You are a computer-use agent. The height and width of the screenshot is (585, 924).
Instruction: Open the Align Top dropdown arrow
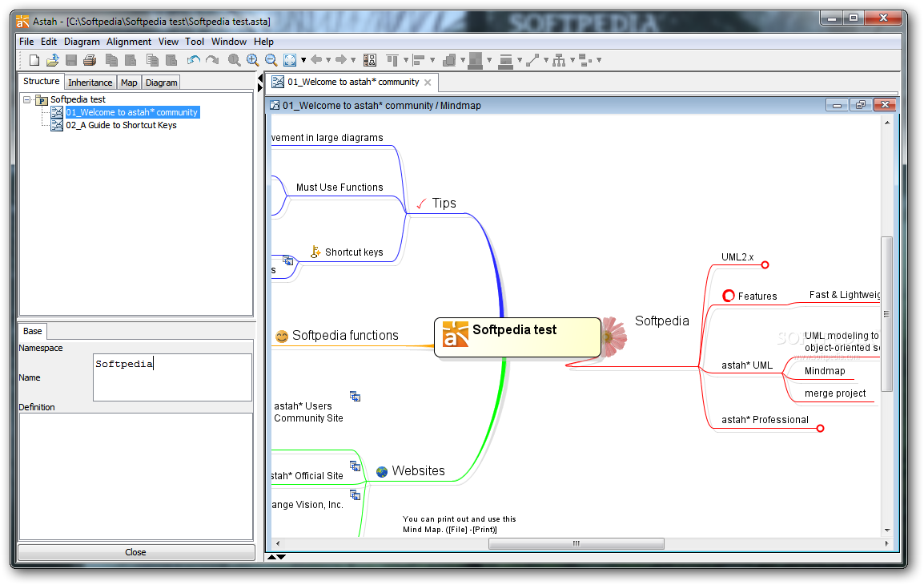(x=405, y=60)
